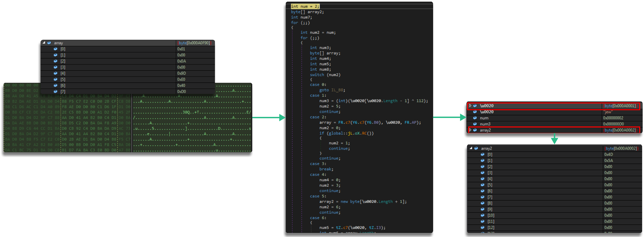Select the array2 element [10] row

pyautogui.click(x=541, y=215)
